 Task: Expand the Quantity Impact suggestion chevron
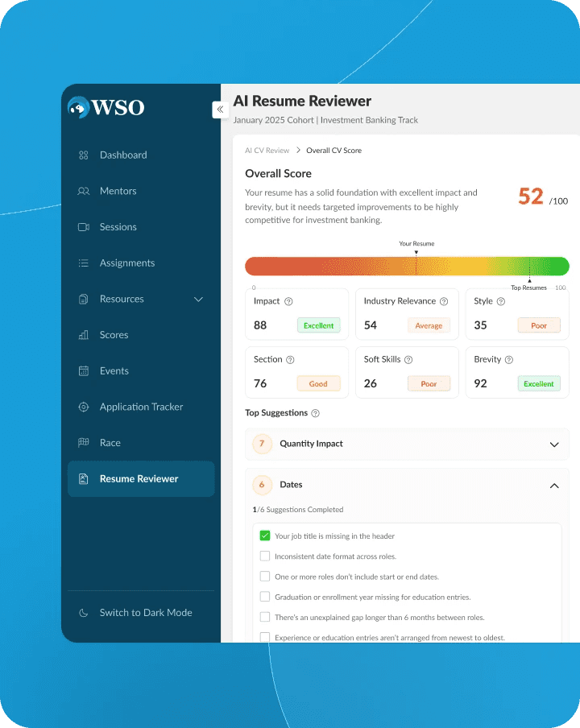(x=554, y=445)
